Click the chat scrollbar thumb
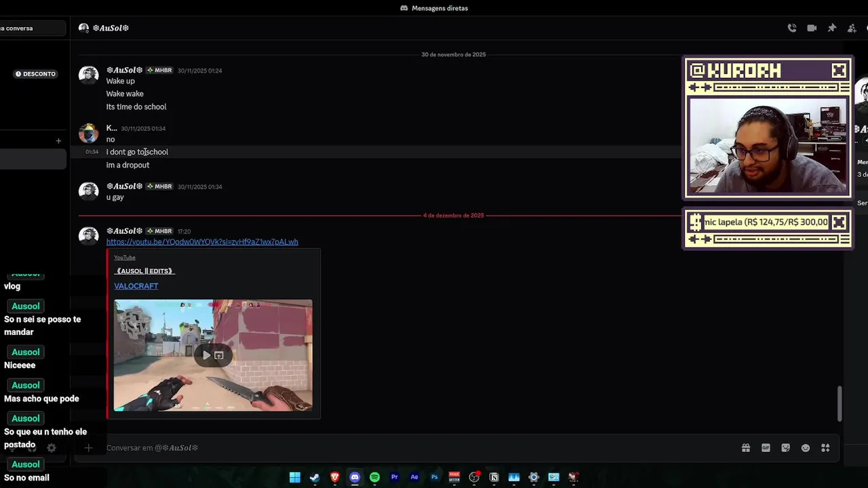This screenshot has height=488, width=868. [840, 403]
